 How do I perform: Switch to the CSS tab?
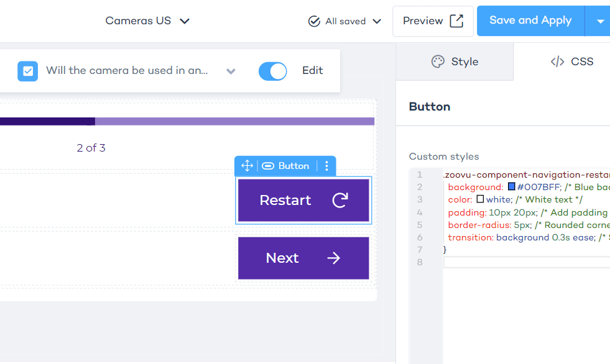pos(571,61)
